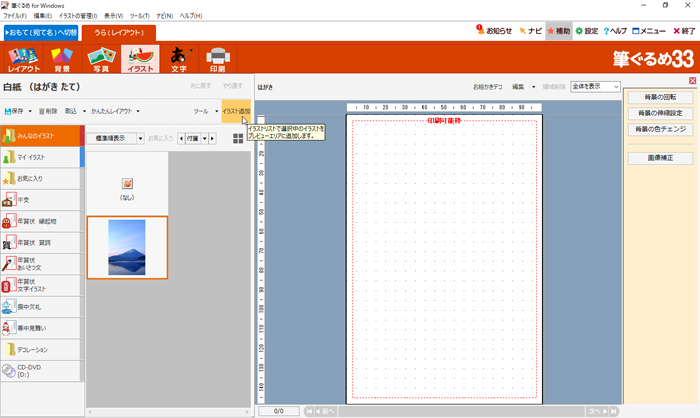Open 設定 settings with gear icon
700x418 pixels.
tap(586, 31)
